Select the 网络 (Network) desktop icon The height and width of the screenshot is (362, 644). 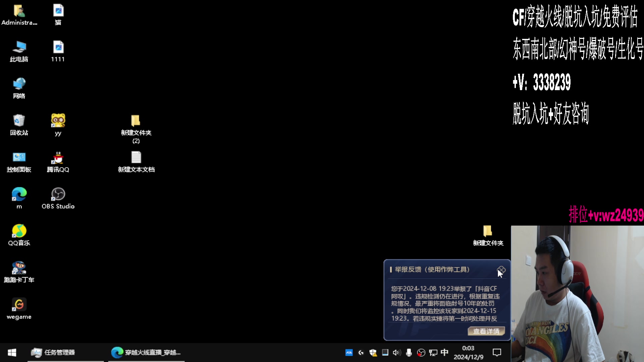[19, 88]
